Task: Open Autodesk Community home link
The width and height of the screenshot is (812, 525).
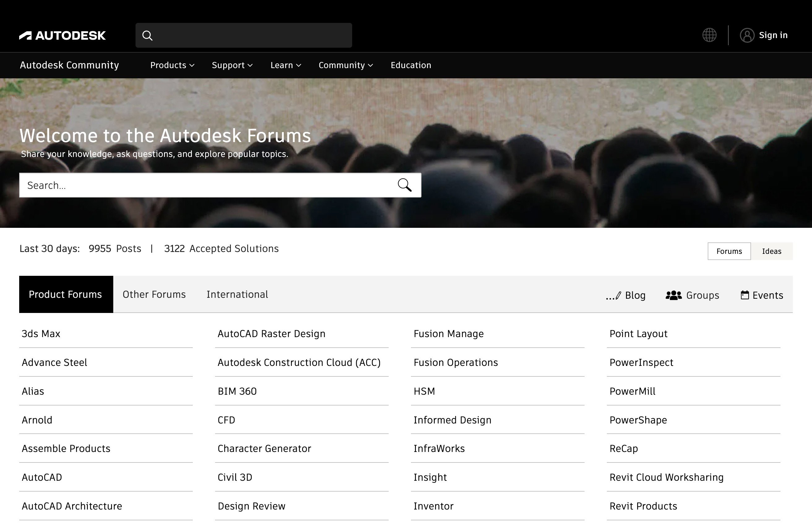Action: [70, 65]
